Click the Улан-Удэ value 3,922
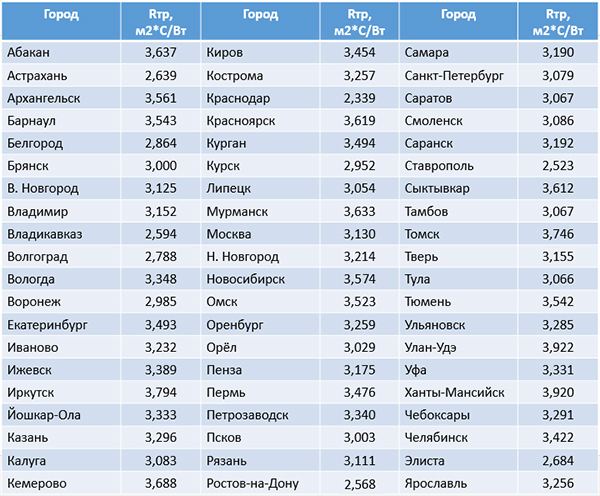600x496 pixels. click(558, 347)
